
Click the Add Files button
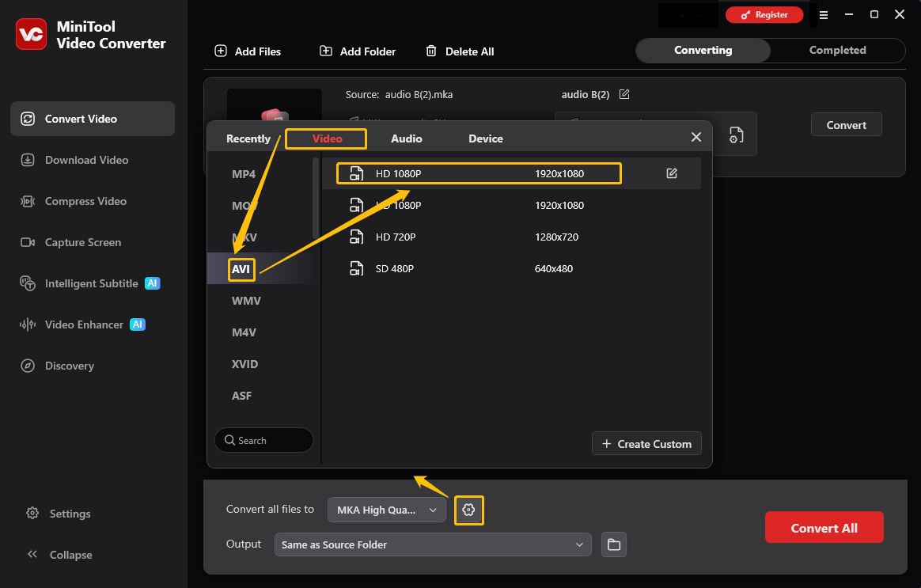coord(248,51)
